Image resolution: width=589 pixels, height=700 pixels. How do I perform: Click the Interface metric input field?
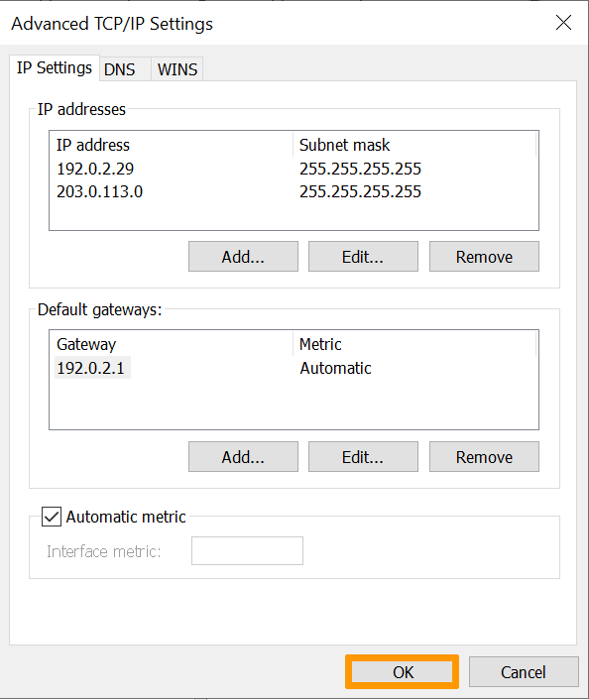pos(247,551)
